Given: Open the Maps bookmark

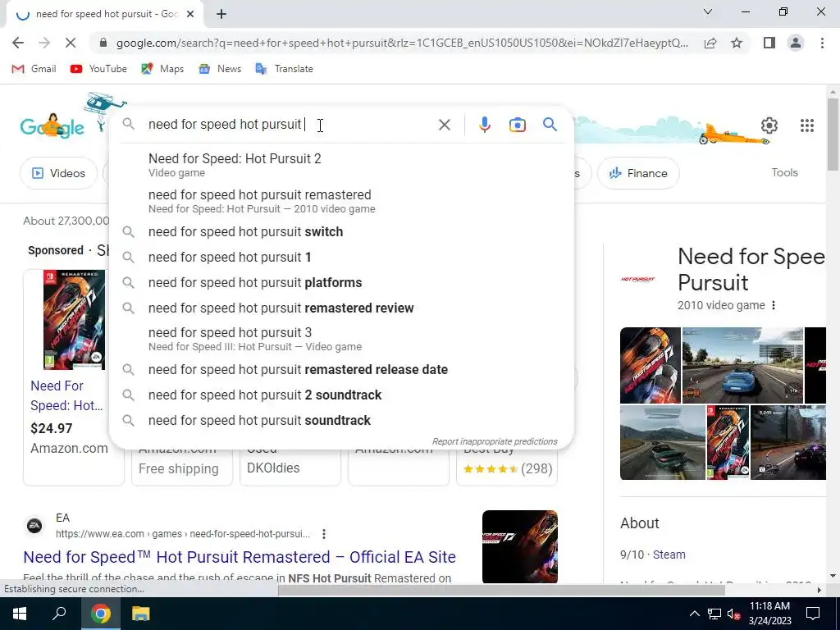Looking at the screenshot, I should pyautogui.click(x=162, y=69).
